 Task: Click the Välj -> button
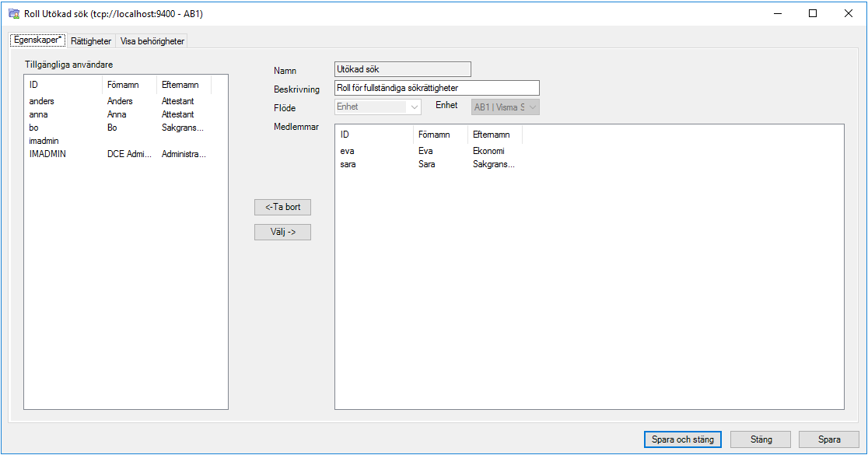(x=282, y=232)
